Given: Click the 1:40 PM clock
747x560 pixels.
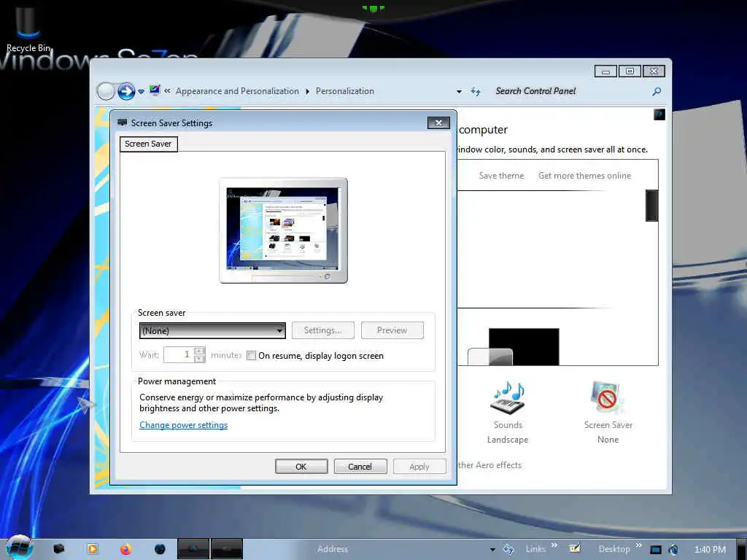Looking at the screenshot, I should click(710, 550).
